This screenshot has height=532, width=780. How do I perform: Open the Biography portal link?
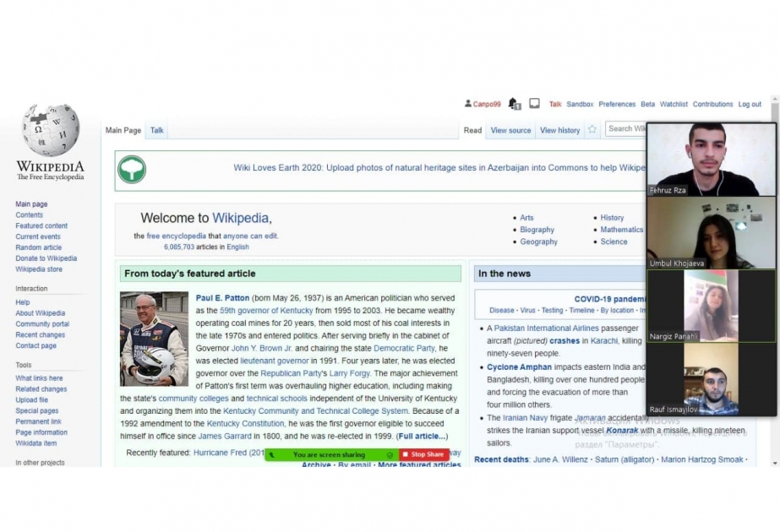tap(537, 230)
